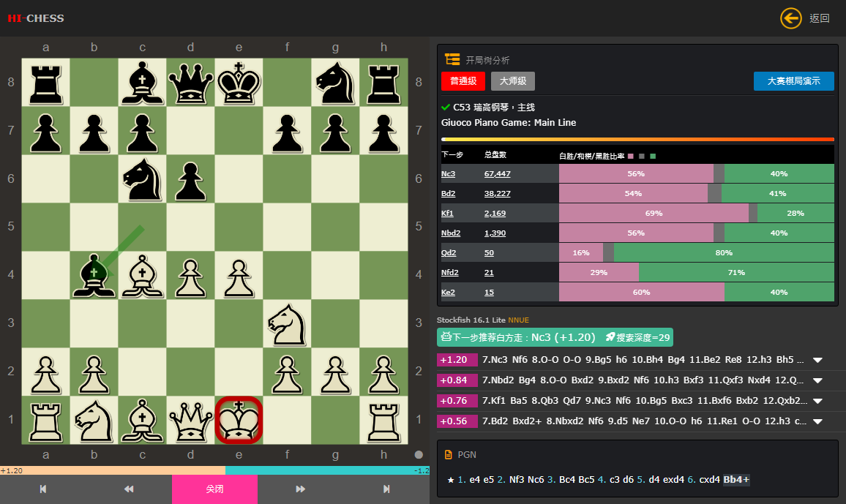This screenshot has width=846, height=504.
Task: Choose Kf1 in the next-move table
Action: [x=447, y=213]
